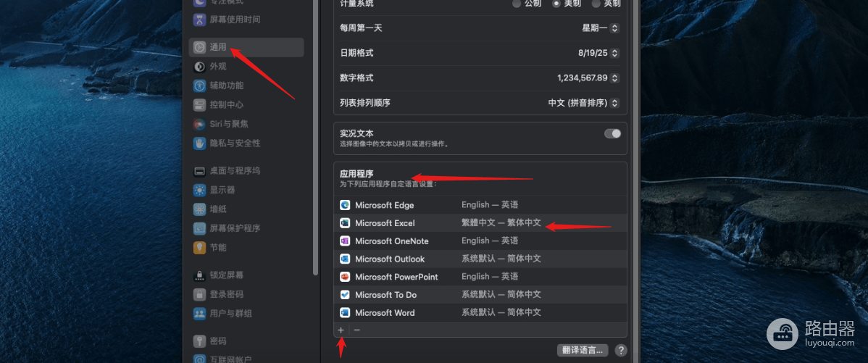Click the Microsoft To Do app icon
The image size is (868, 363).
point(345,295)
